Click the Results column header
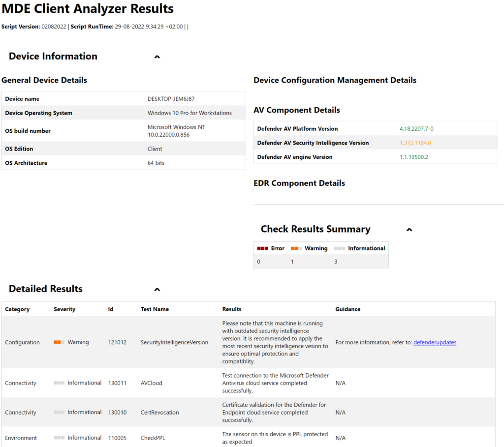The width and height of the screenshot is (504, 447). point(232,309)
